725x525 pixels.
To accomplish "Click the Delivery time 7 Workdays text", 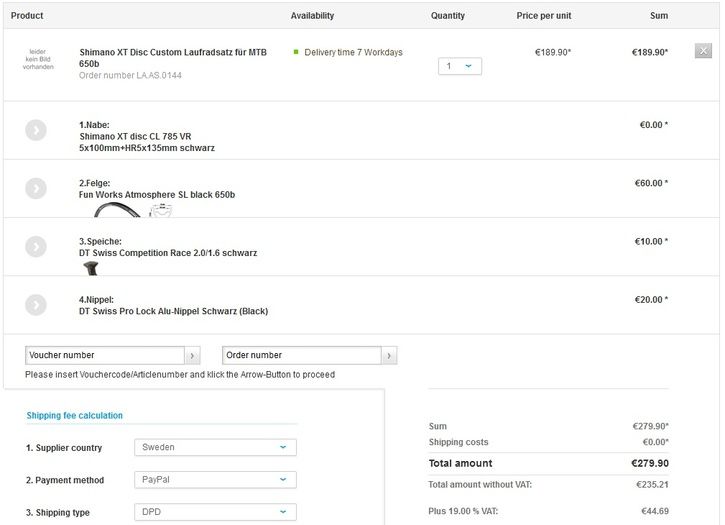I will [353, 52].
